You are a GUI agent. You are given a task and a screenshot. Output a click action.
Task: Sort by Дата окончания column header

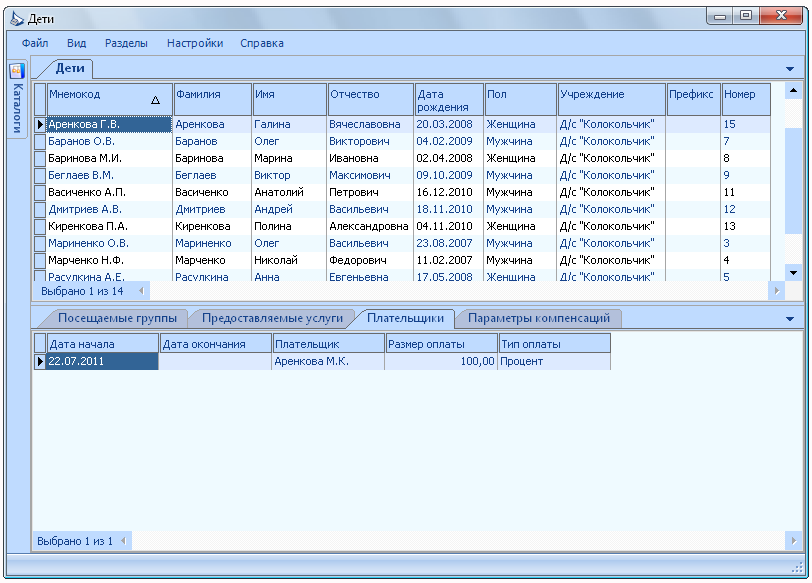pos(216,344)
